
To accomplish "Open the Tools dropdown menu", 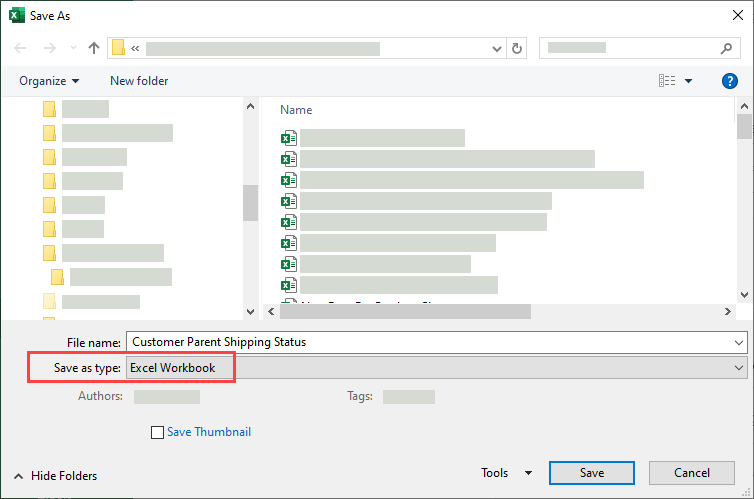I will pos(506,473).
